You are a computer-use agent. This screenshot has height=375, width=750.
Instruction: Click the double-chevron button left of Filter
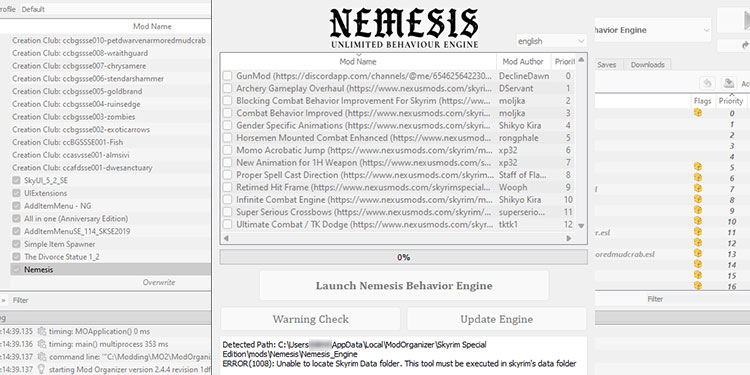[x=3, y=300]
